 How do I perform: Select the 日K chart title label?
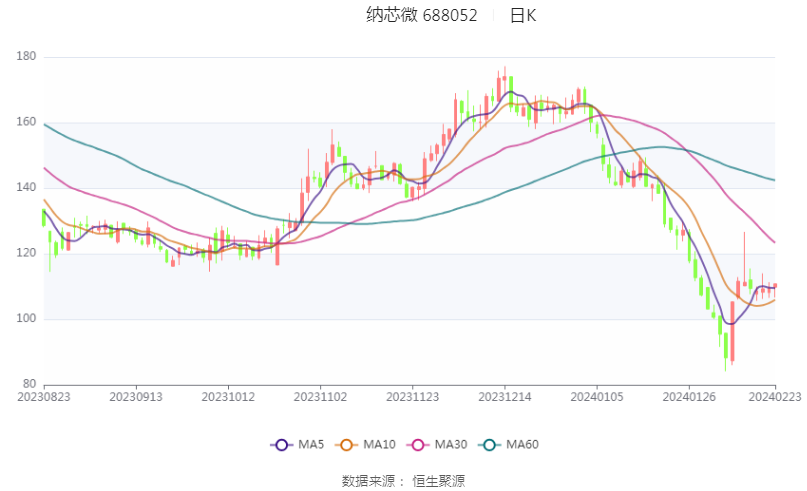pos(523,15)
